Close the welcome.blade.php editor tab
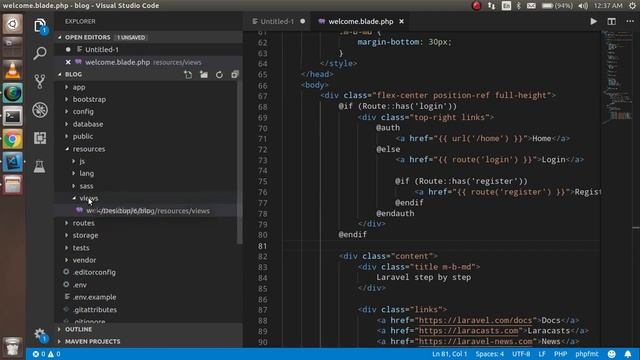The height and width of the screenshot is (360, 640). (401, 21)
